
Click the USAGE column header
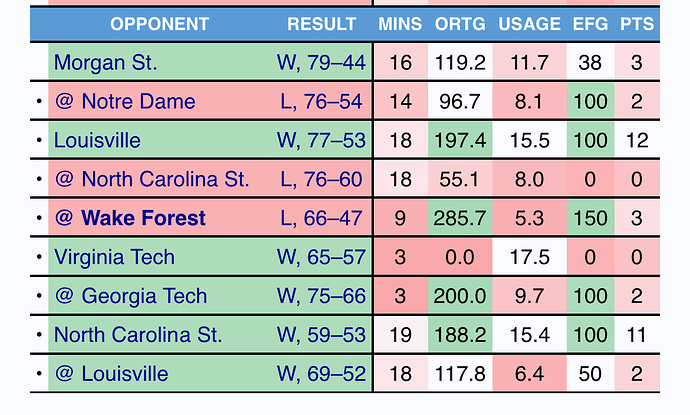pyautogui.click(x=529, y=24)
